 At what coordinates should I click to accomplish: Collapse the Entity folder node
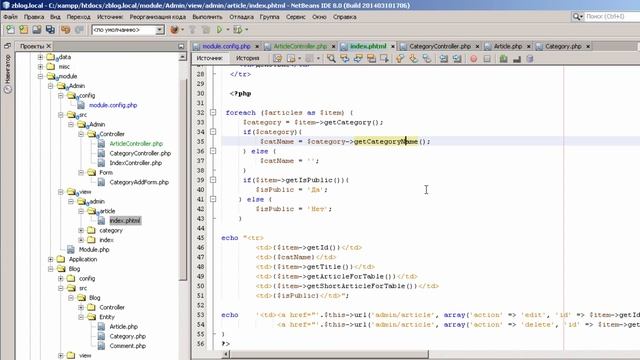(x=81, y=317)
